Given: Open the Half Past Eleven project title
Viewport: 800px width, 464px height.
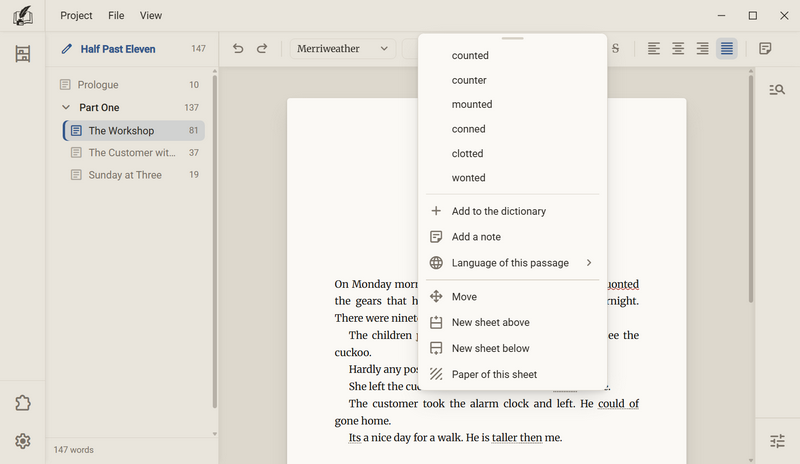Looking at the screenshot, I should (118, 49).
